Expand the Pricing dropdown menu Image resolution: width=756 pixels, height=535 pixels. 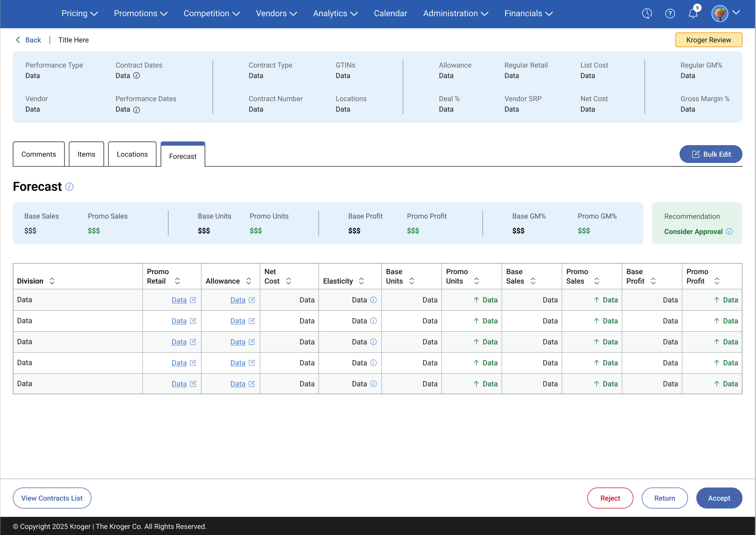[79, 14]
